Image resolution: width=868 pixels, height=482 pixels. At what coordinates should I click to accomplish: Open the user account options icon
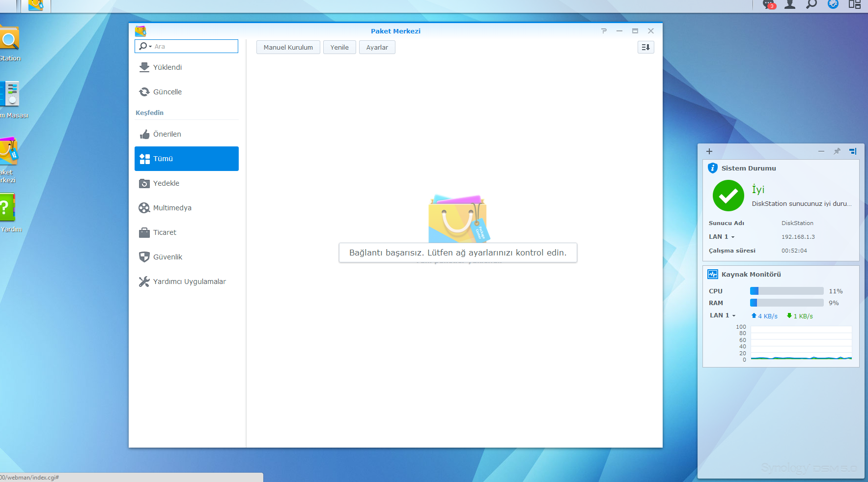(790, 5)
